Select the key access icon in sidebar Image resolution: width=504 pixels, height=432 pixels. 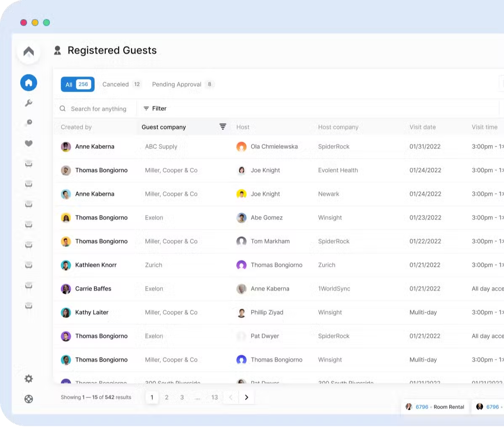pyautogui.click(x=29, y=123)
